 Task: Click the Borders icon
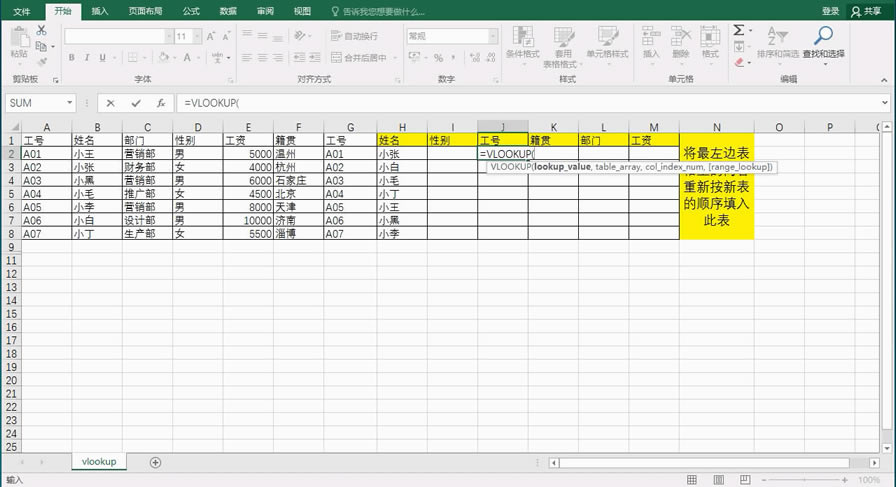click(133, 57)
